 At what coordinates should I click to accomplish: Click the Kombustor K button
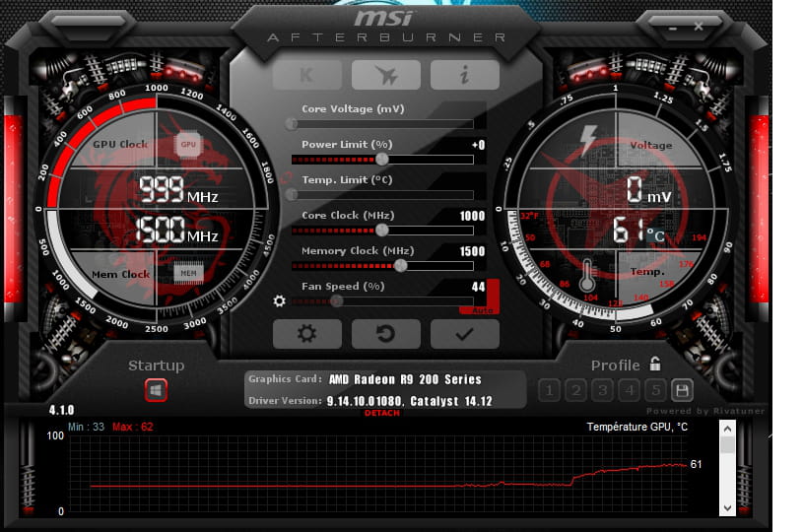[306, 75]
